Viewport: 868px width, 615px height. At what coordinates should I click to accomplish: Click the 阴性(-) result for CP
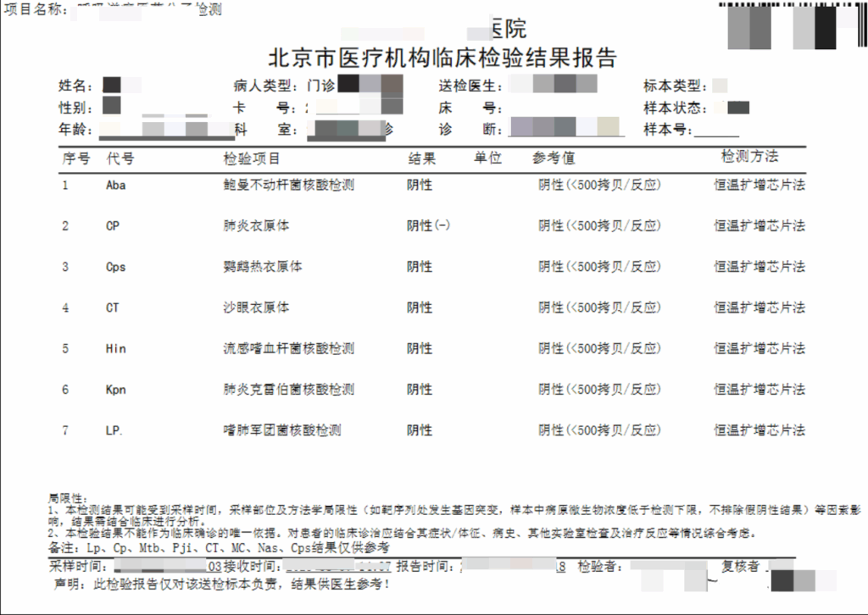coord(428,226)
